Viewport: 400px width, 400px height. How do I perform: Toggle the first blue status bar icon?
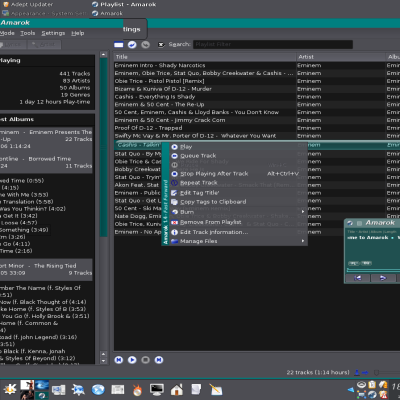coord(357,372)
